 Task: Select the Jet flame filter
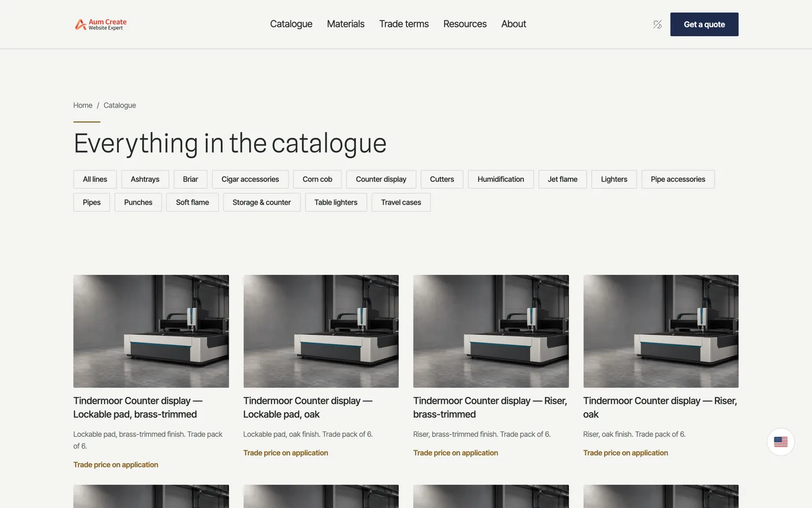(x=563, y=179)
